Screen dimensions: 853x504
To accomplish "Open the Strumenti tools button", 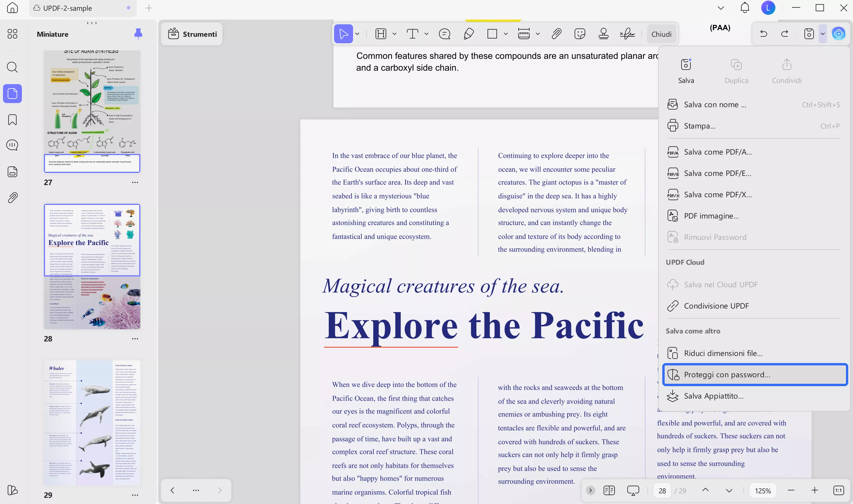I will coord(192,34).
